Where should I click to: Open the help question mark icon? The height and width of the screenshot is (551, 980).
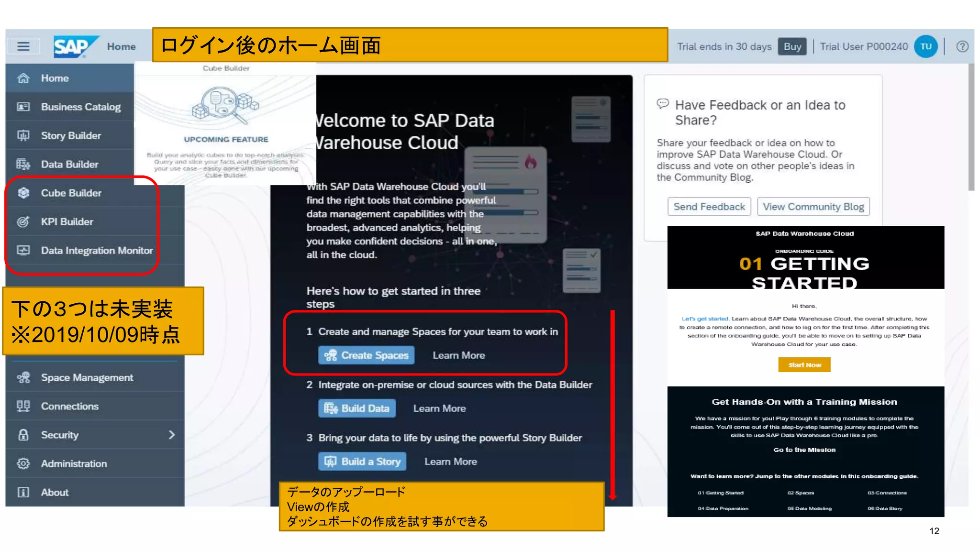(x=962, y=46)
